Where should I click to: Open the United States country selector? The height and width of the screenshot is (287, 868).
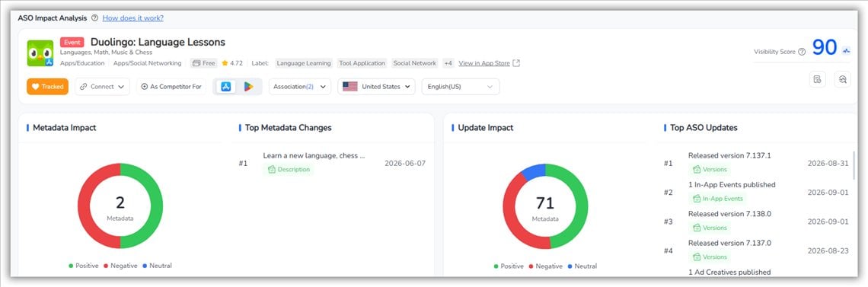point(376,87)
